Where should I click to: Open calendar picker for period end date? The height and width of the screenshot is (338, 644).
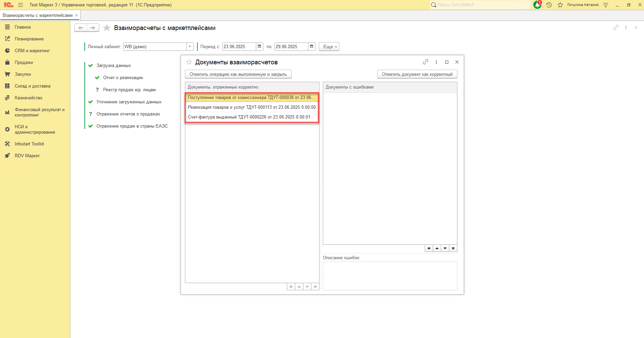(x=311, y=46)
